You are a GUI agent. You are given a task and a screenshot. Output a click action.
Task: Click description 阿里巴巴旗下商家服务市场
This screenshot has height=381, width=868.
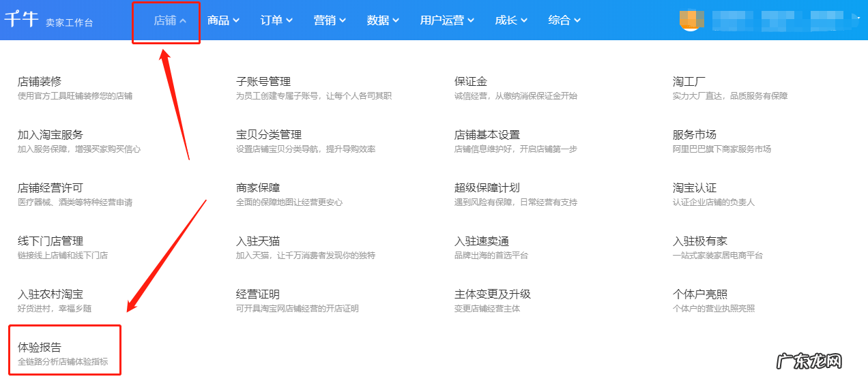pos(722,149)
